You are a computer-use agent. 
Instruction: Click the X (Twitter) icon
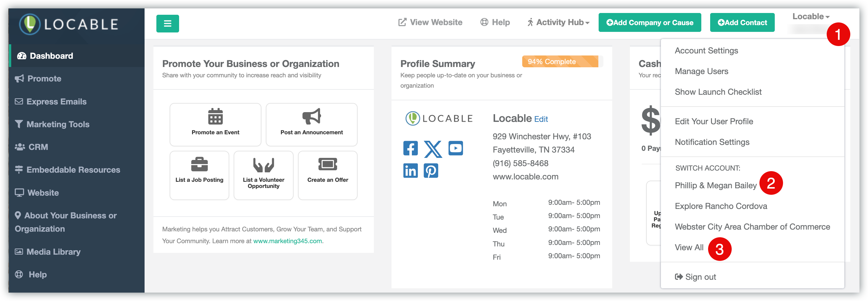coord(433,149)
